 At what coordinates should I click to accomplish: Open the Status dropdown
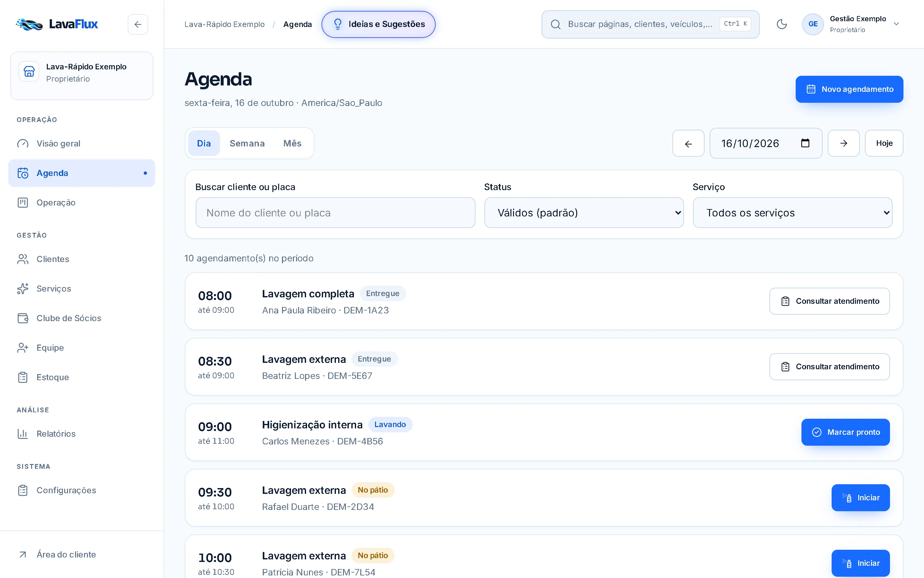[584, 213]
